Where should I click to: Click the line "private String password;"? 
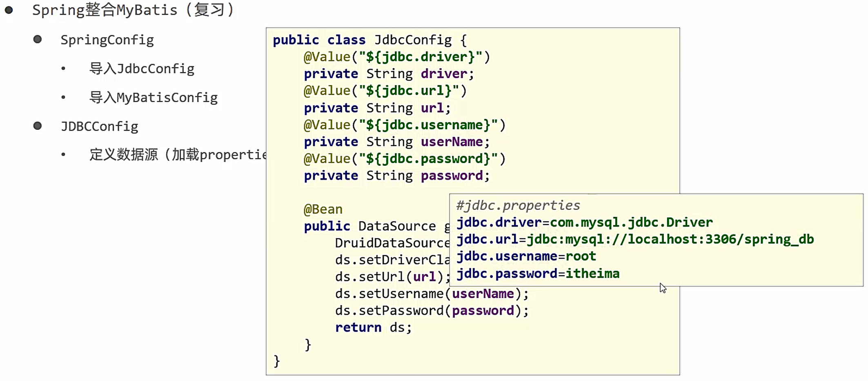[x=396, y=176]
